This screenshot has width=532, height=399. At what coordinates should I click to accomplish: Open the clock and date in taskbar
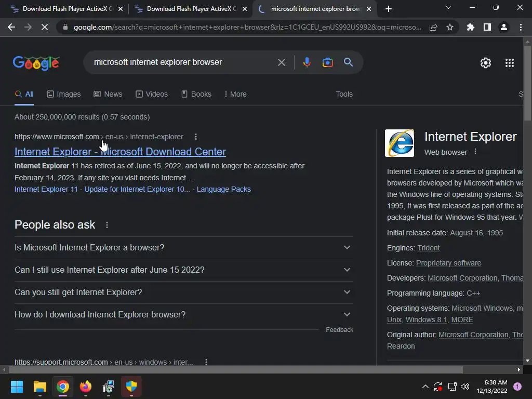pos(492,387)
